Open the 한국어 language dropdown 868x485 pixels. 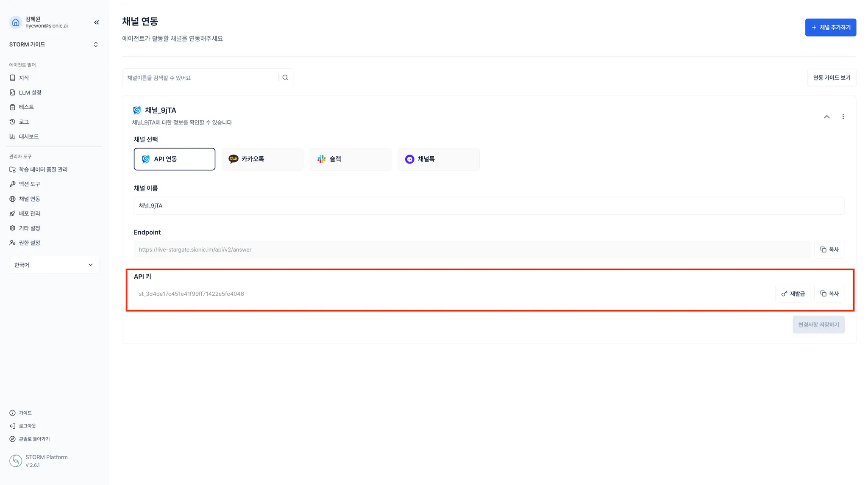coord(54,265)
